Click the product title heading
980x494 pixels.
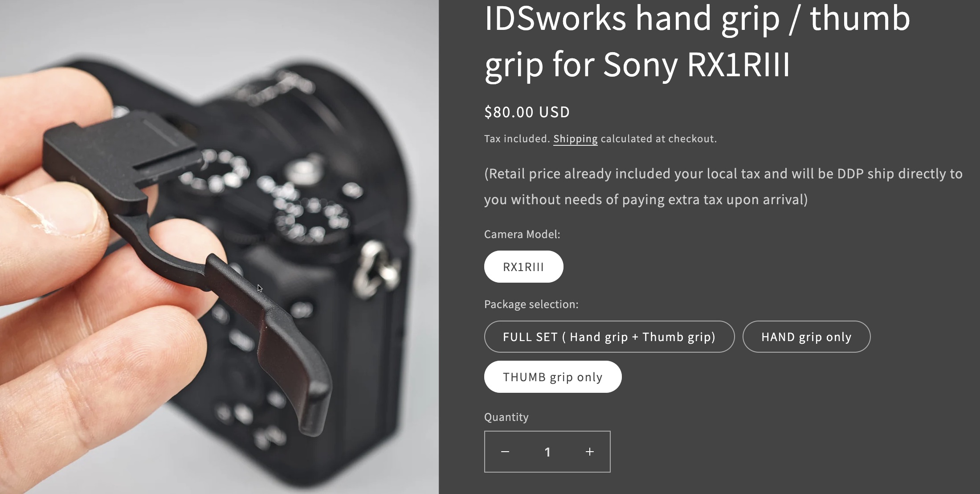[697, 41]
